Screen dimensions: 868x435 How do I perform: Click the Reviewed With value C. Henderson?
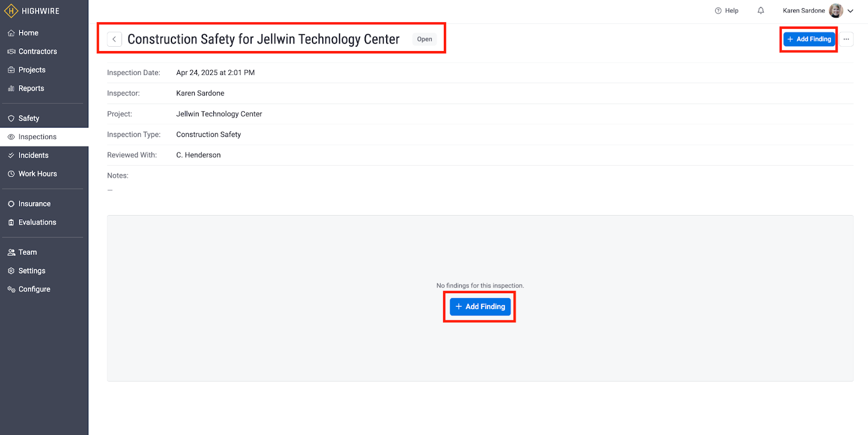(199, 155)
